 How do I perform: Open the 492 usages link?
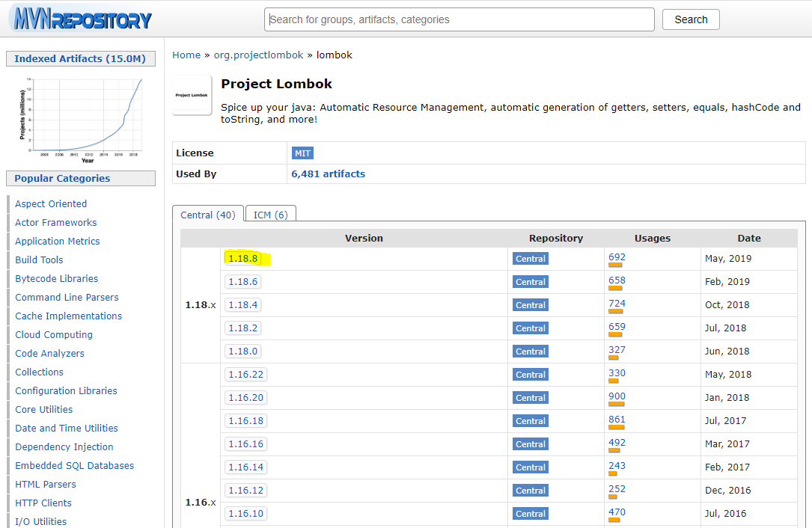(617, 443)
